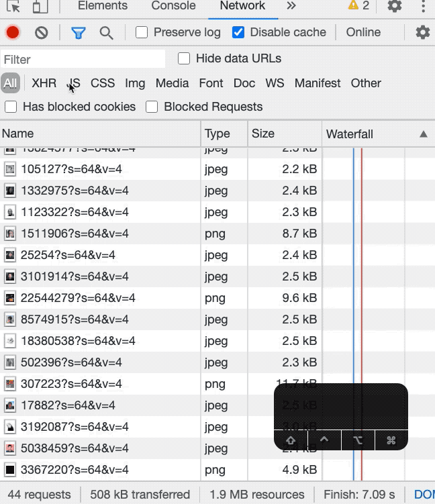Check the Hide data URLs box
This screenshot has width=435, height=504.
point(184,58)
